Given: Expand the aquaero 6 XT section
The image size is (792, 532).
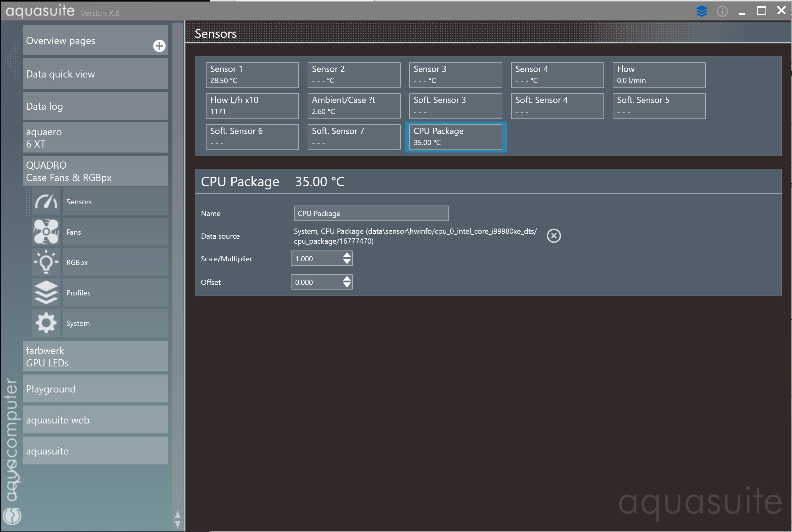Looking at the screenshot, I should 95,138.
